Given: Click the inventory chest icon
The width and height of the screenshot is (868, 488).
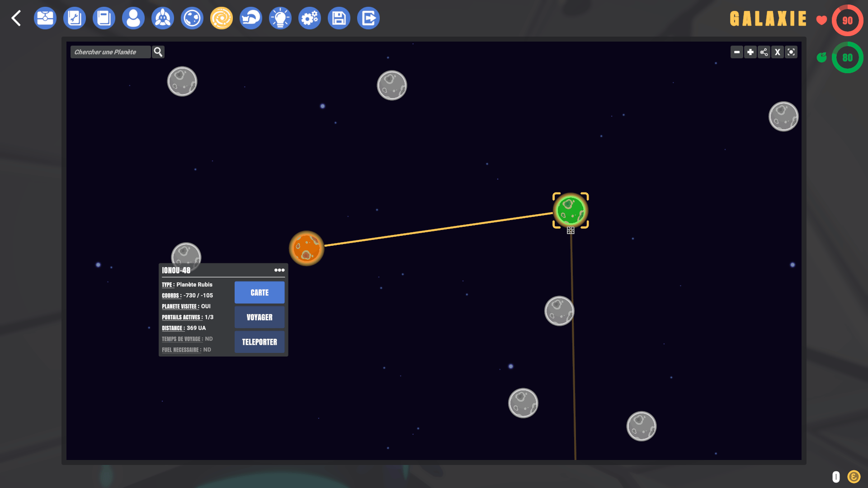Looking at the screenshot, I should 45,19.
